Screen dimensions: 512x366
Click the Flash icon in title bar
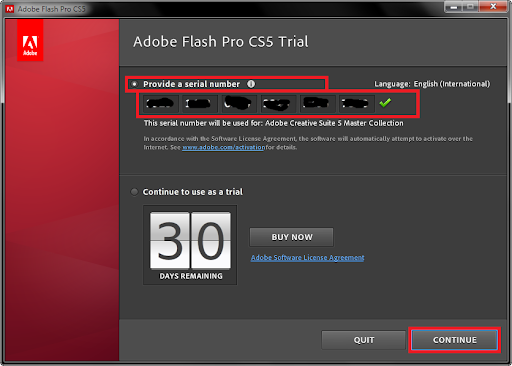(10, 9)
